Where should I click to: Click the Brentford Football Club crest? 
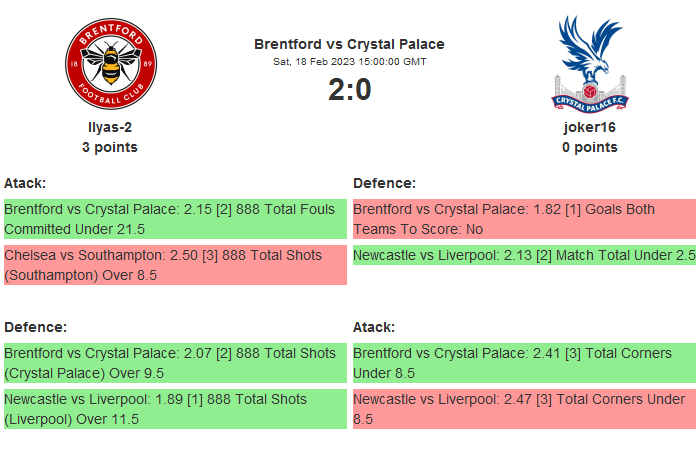(110, 64)
